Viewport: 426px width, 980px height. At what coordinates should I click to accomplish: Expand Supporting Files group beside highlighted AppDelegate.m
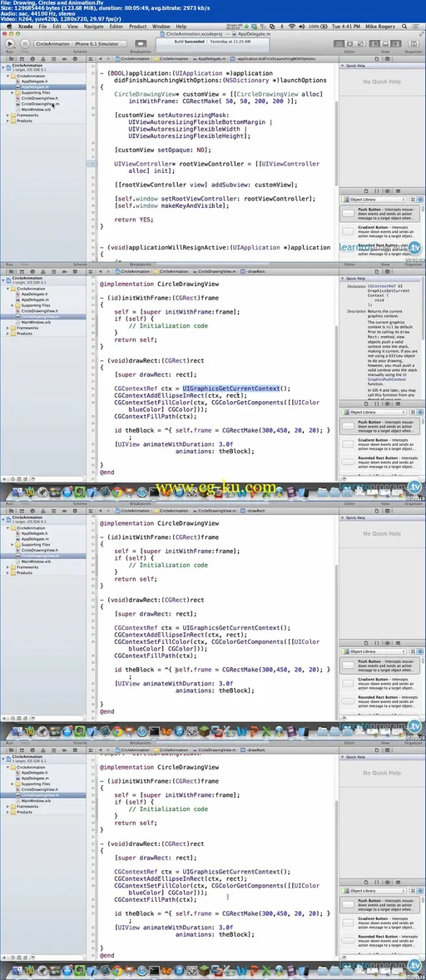tap(13, 92)
